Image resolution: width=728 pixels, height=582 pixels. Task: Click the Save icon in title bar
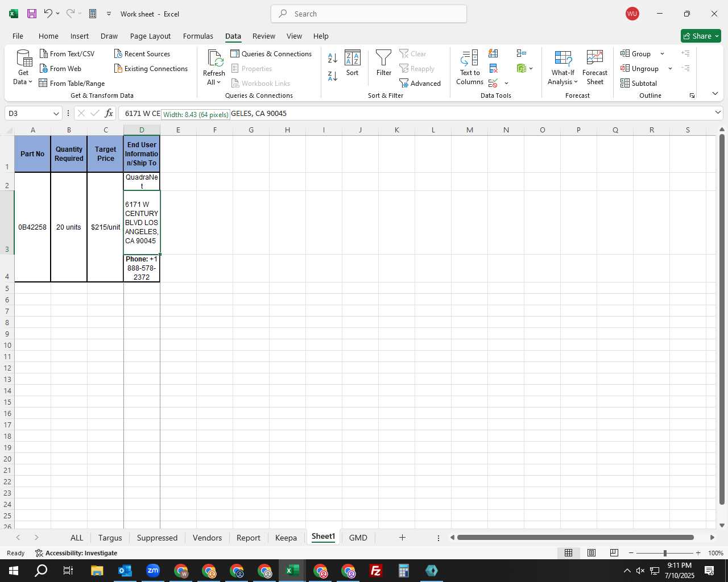tap(32, 14)
